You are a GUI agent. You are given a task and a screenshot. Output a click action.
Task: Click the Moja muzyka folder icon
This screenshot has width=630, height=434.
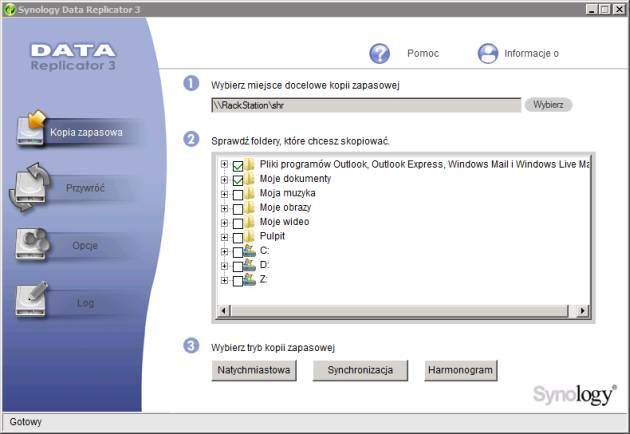[250, 193]
